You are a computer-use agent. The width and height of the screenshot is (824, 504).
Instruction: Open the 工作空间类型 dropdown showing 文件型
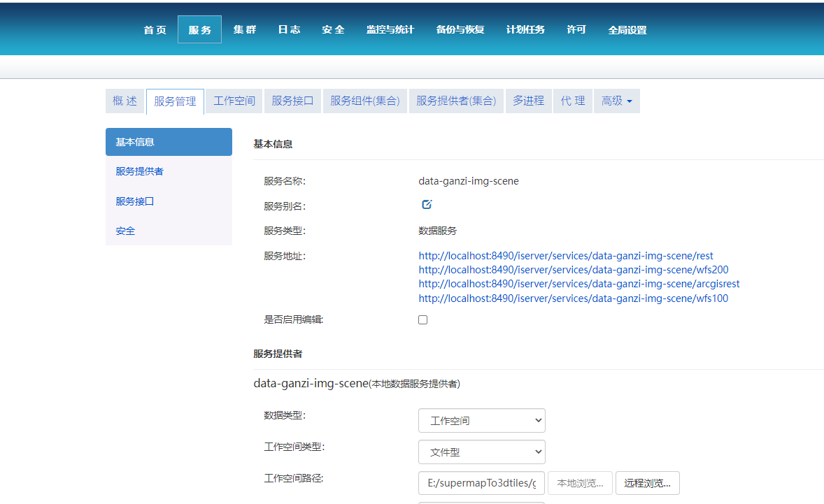click(481, 452)
